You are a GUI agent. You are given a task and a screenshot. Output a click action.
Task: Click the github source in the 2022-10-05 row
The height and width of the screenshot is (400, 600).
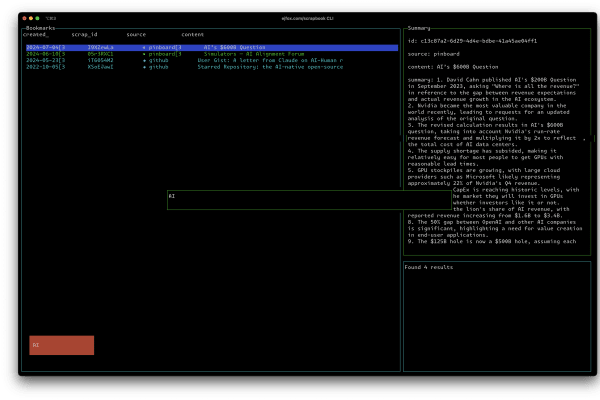[x=158, y=67]
